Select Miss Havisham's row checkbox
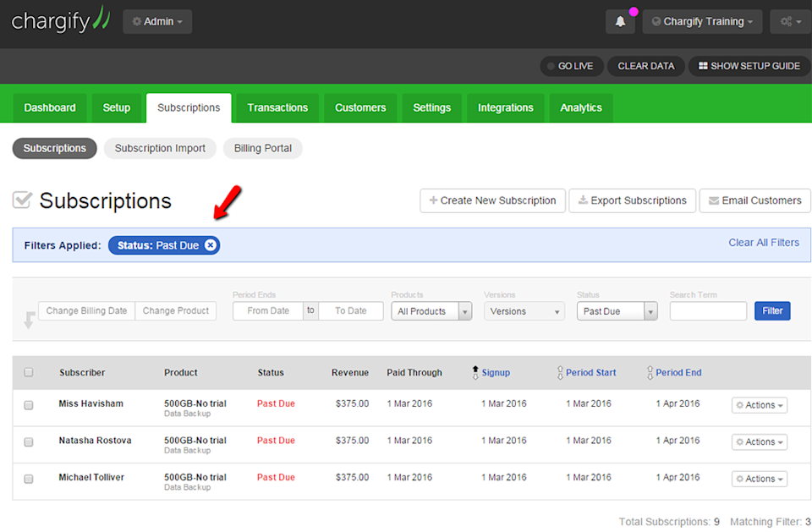The height and width of the screenshot is (532, 812). point(29,405)
